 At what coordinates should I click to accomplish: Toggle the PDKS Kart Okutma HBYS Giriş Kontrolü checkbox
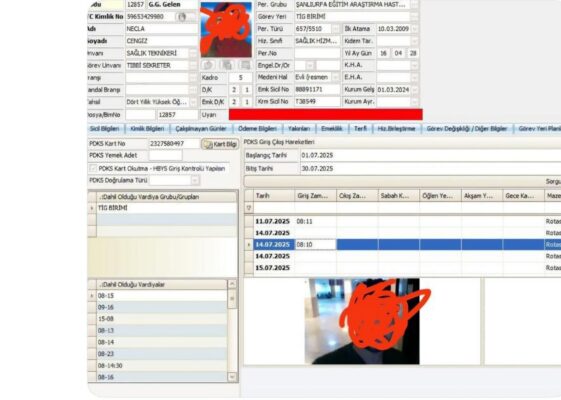[x=93, y=168]
